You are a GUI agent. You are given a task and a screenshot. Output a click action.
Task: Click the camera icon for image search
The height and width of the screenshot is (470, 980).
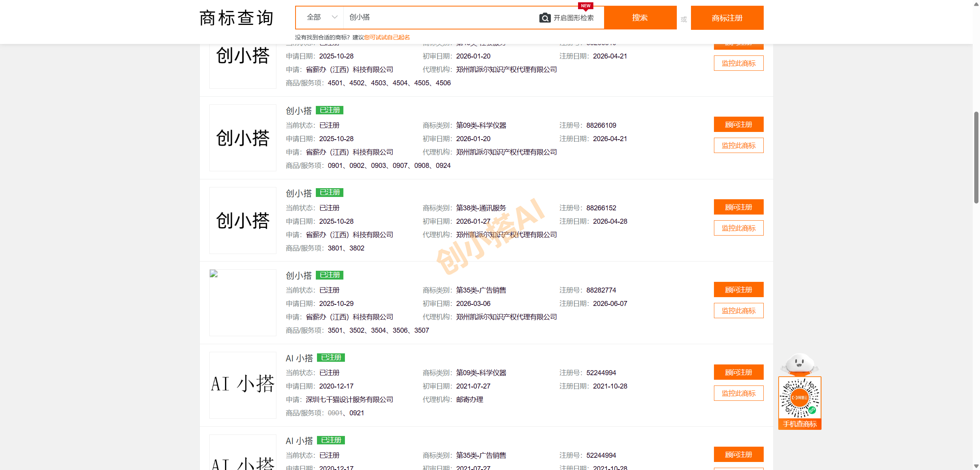(x=545, y=18)
